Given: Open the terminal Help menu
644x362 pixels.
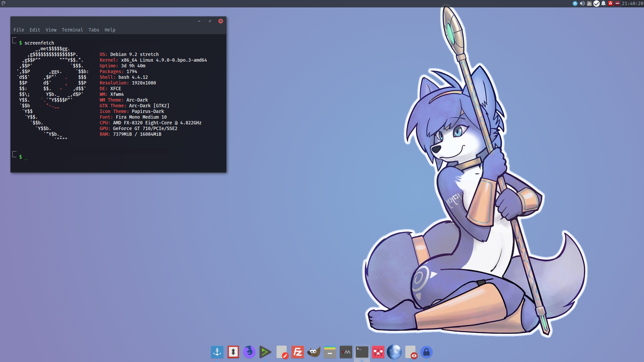Looking at the screenshot, I should (x=110, y=30).
